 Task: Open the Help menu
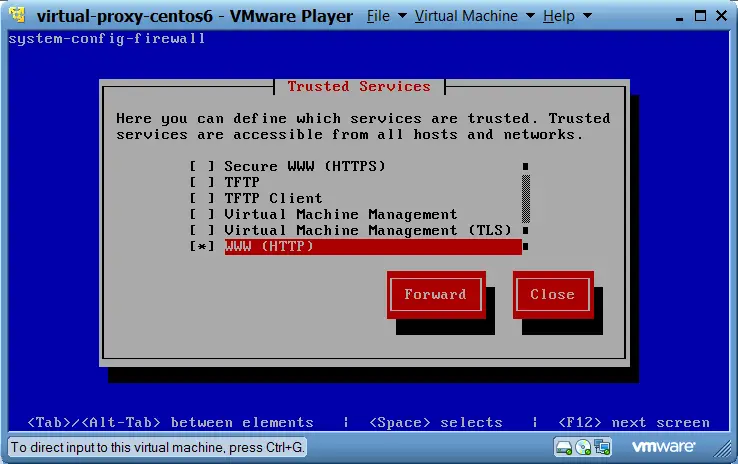[559, 16]
